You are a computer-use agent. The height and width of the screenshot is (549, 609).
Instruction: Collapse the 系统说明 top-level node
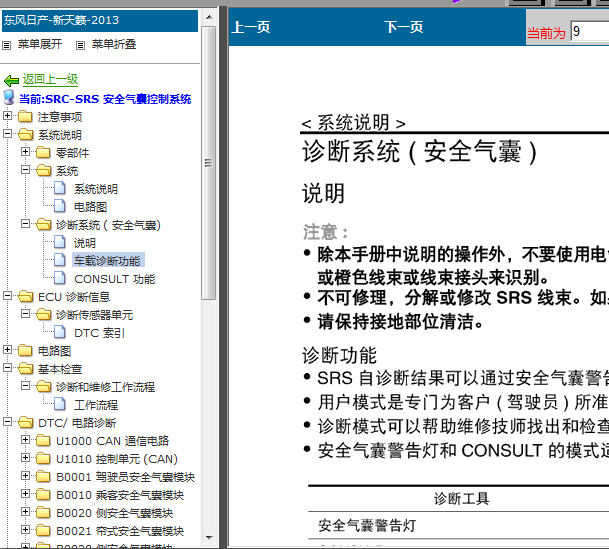pos(7,134)
